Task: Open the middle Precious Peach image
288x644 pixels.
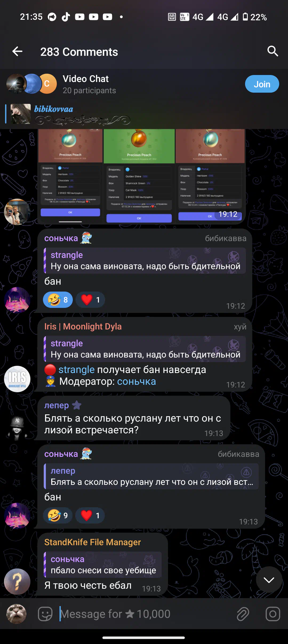Action: coord(139,176)
